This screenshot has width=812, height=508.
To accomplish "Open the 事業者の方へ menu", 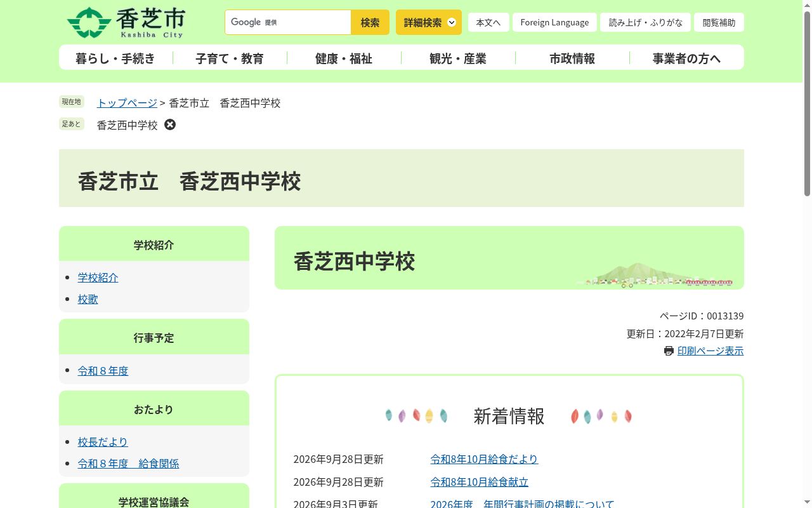I will point(686,58).
